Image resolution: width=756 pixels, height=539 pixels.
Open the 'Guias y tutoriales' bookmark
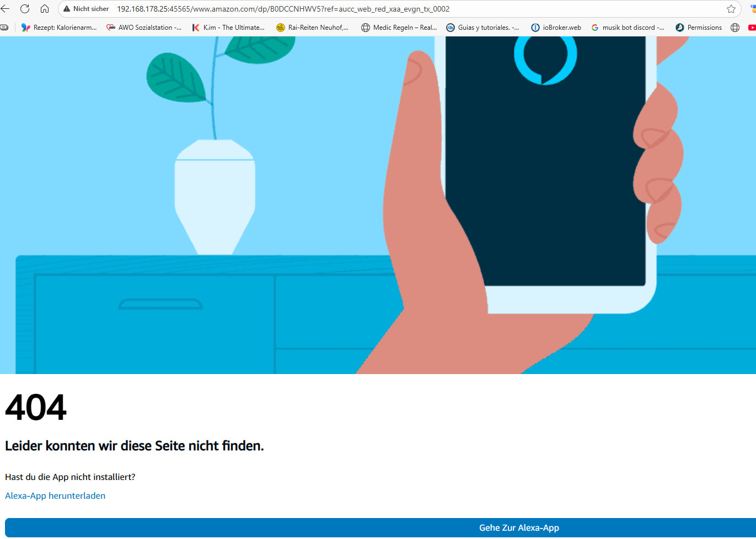click(482, 28)
